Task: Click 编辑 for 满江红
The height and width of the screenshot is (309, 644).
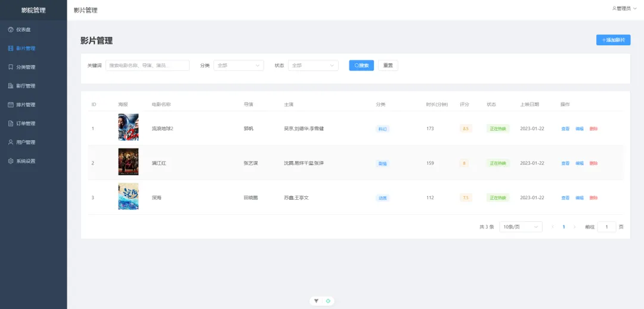Action: [580, 163]
